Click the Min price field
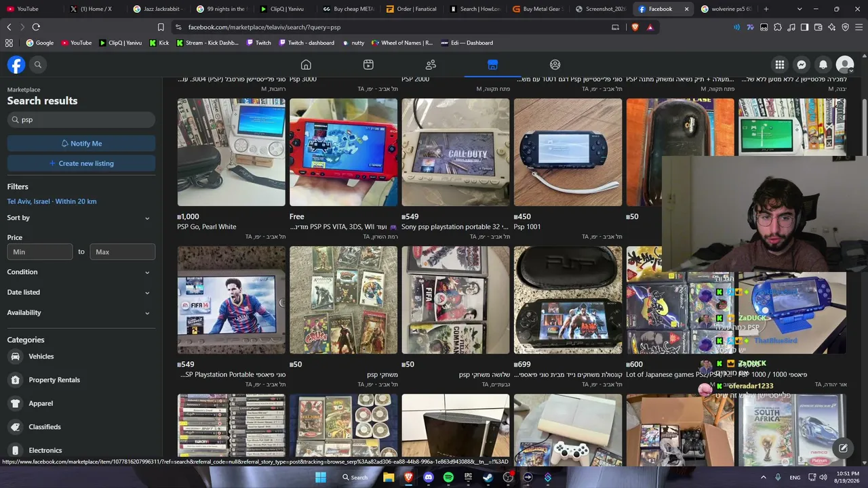The image size is (868, 488). pos(40,252)
